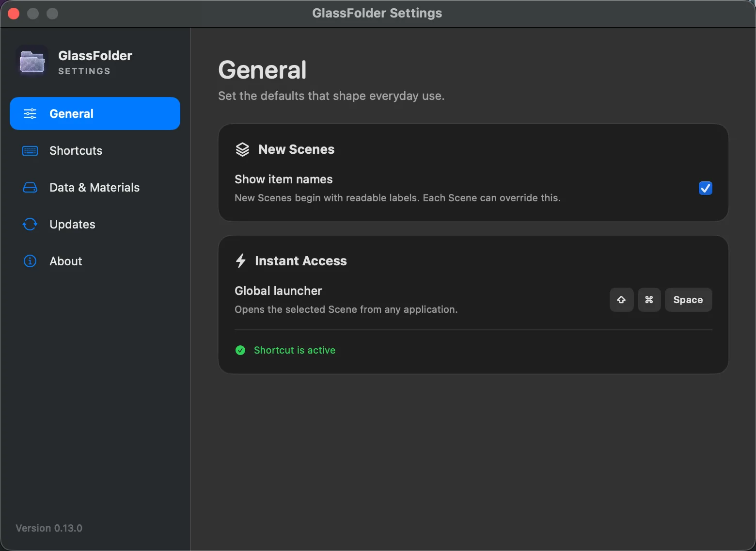Click the 'Show item names' label

[x=283, y=179]
